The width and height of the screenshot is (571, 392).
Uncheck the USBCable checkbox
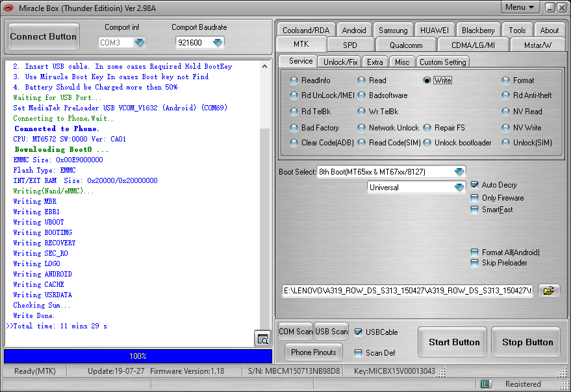[x=359, y=332]
